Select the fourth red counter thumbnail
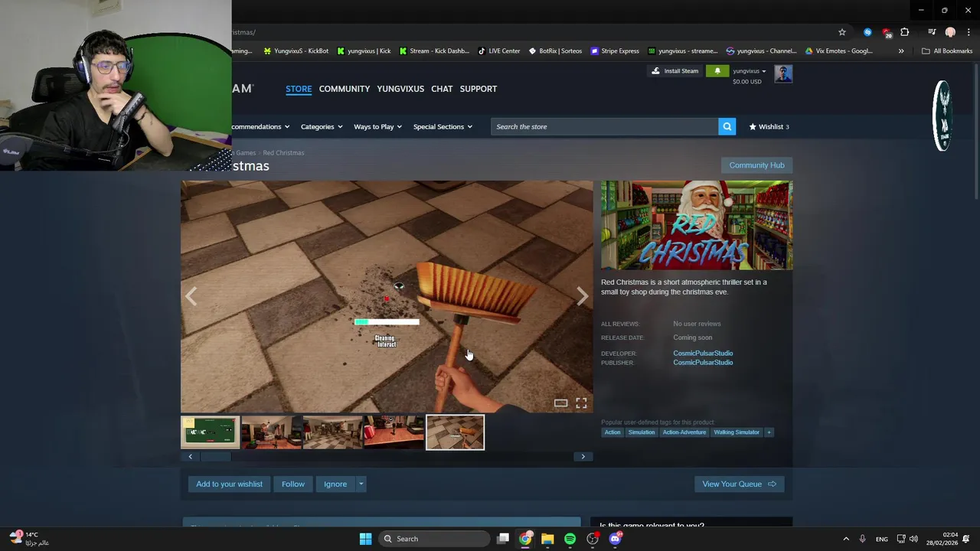The height and width of the screenshot is (551, 980). click(x=394, y=432)
